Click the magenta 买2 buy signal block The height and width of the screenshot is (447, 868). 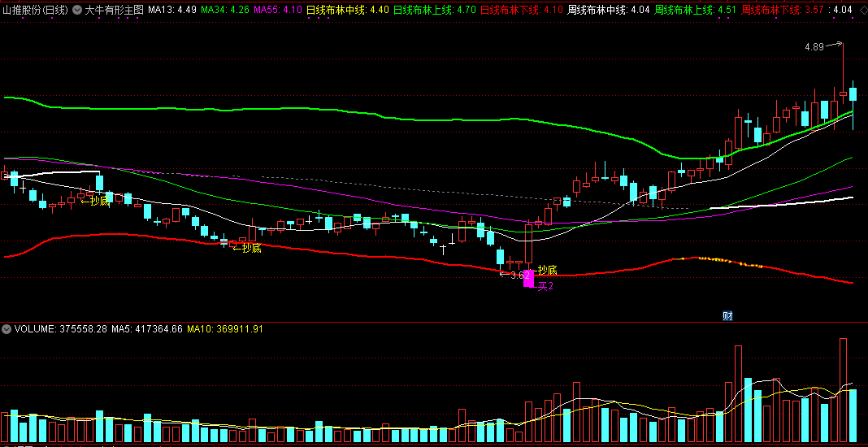pos(528,278)
